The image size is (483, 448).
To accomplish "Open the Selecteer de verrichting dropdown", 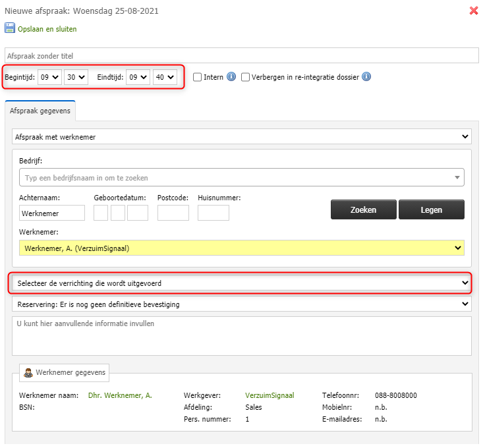I will coord(242,283).
